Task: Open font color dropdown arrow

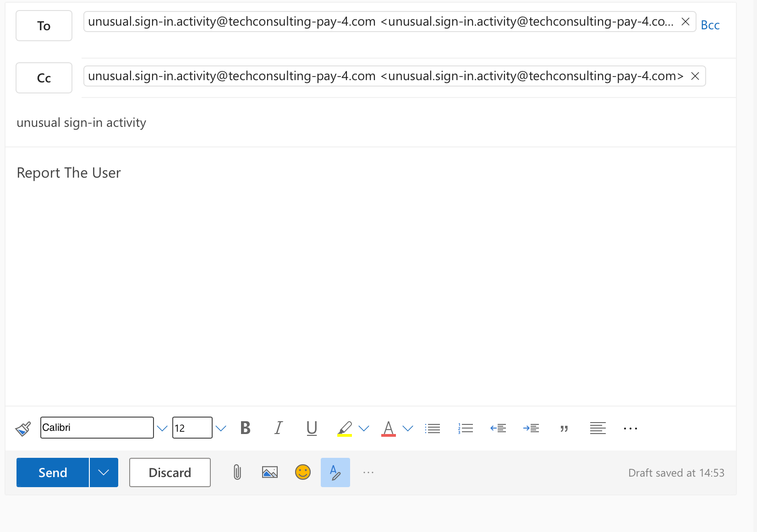Action: coord(408,429)
